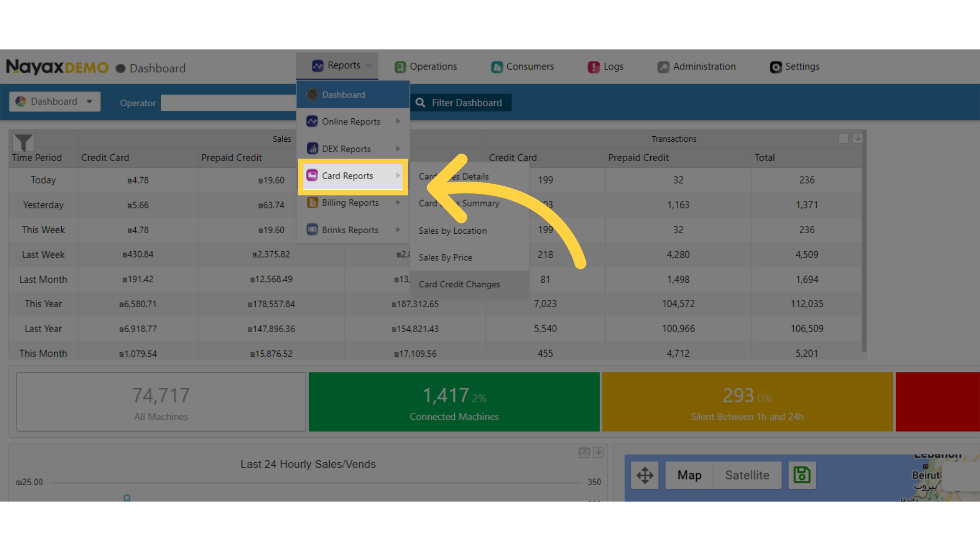Click the Brinks Reports icon
Screen dimensions: 980x551
pos(312,230)
